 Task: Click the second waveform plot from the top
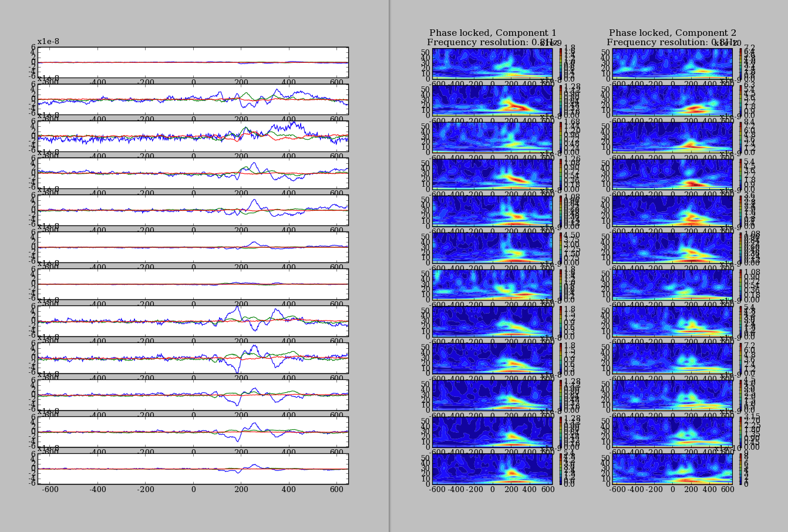pos(193,99)
